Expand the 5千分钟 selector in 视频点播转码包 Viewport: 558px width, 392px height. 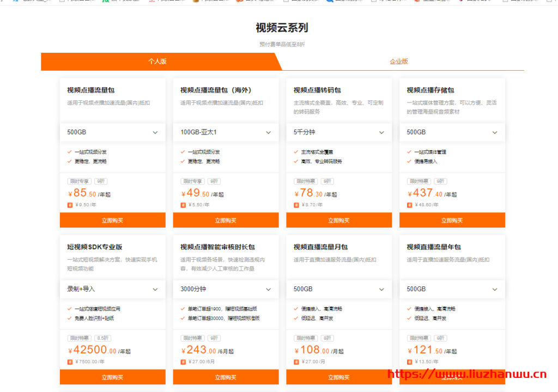(x=339, y=132)
